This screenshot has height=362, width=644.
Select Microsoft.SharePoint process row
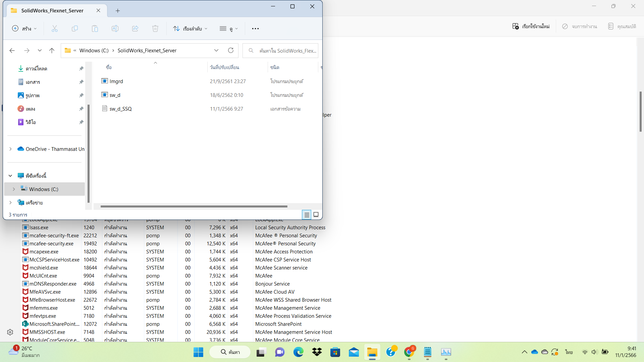(178, 324)
